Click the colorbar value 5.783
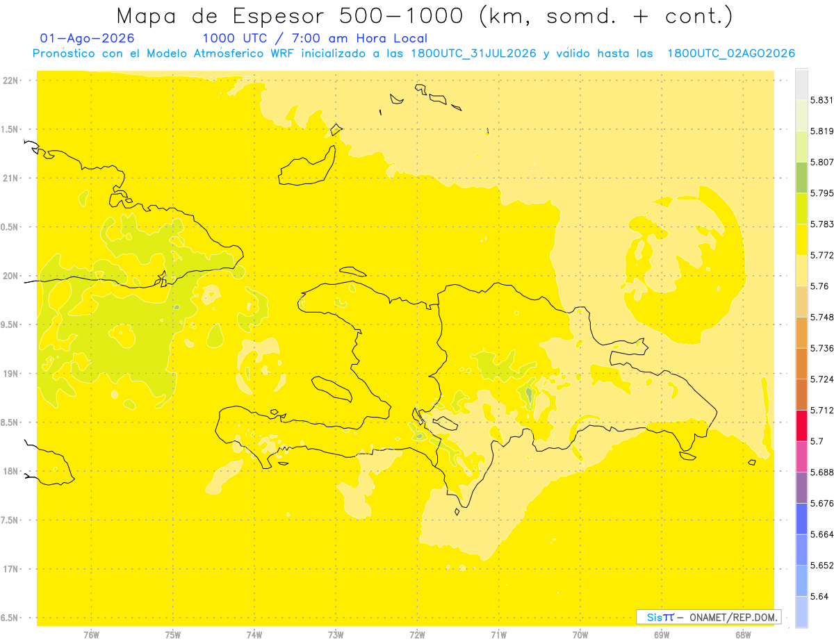Viewport: 834px width, 644px height. click(x=822, y=224)
